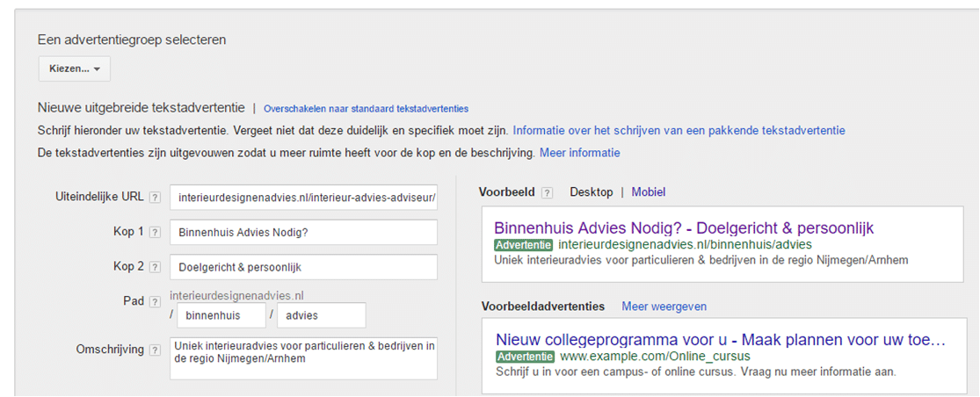Image resolution: width=980 pixels, height=397 pixels.
Task: Show help for the Pad field
Action: [x=155, y=301]
